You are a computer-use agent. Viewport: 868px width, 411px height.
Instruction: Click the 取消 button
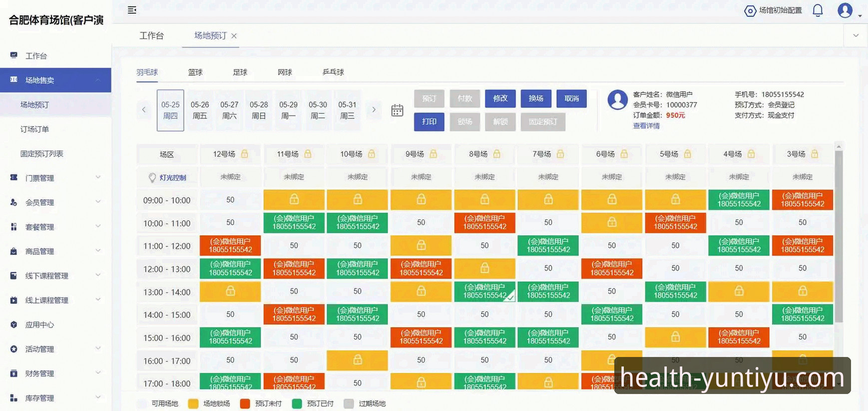pos(572,98)
